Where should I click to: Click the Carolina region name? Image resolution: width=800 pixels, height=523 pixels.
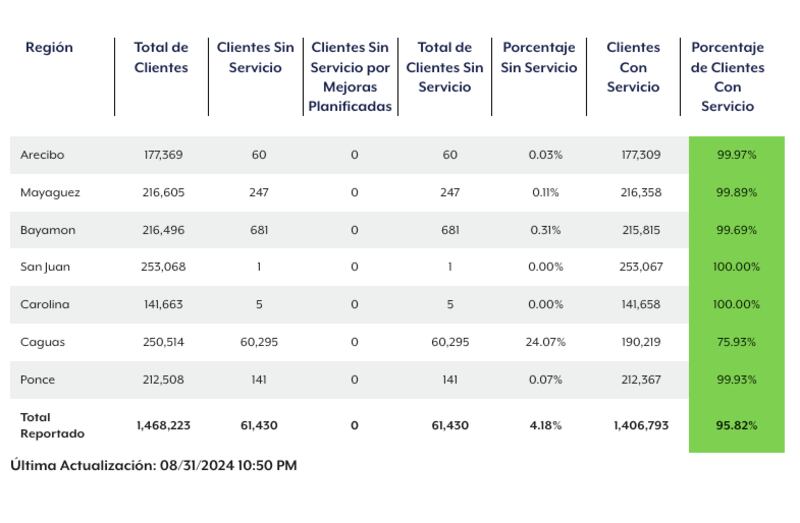click(45, 304)
